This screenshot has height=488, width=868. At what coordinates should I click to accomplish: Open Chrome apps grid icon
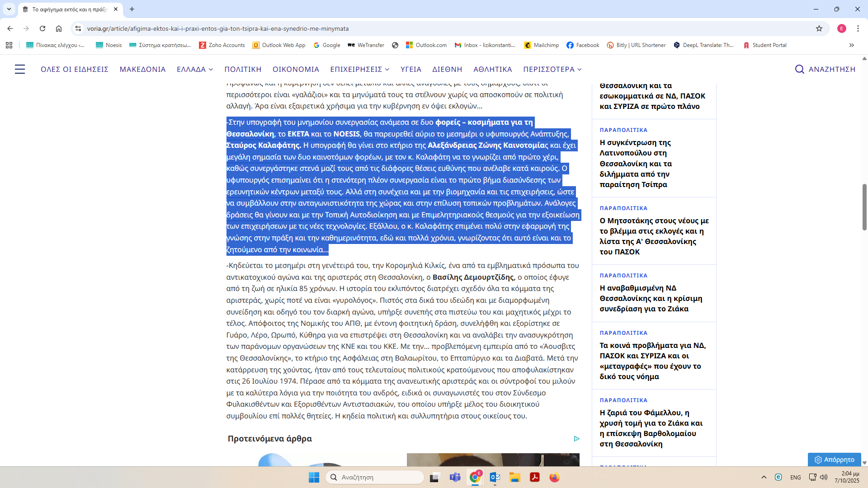(9, 45)
